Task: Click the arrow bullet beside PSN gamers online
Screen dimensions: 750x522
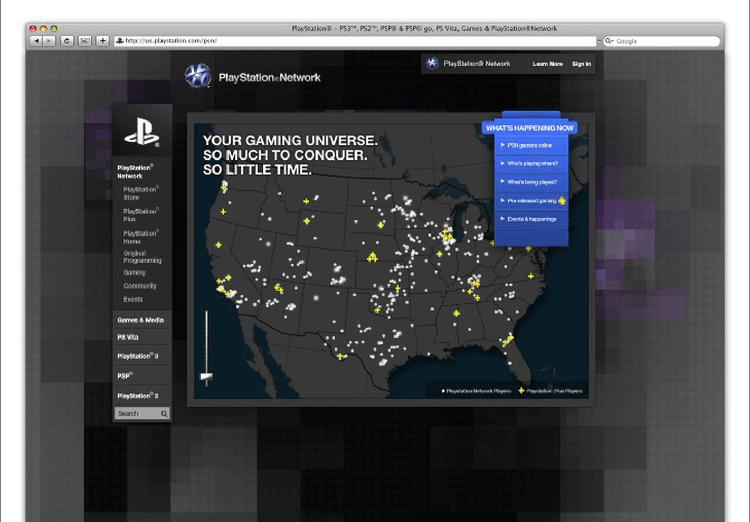Action: pyautogui.click(x=502, y=145)
